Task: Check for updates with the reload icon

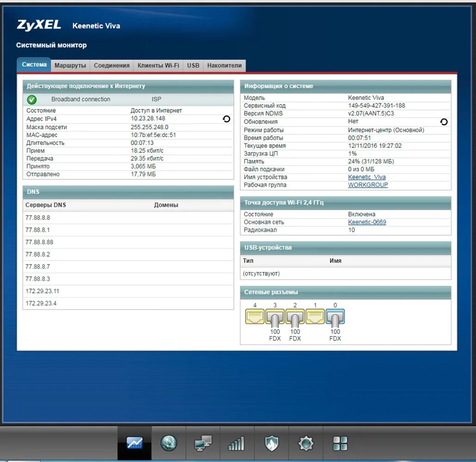Action: [x=444, y=122]
